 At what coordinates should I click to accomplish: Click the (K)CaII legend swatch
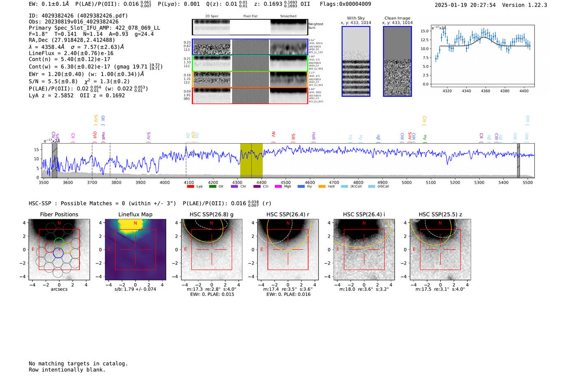(344, 186)
